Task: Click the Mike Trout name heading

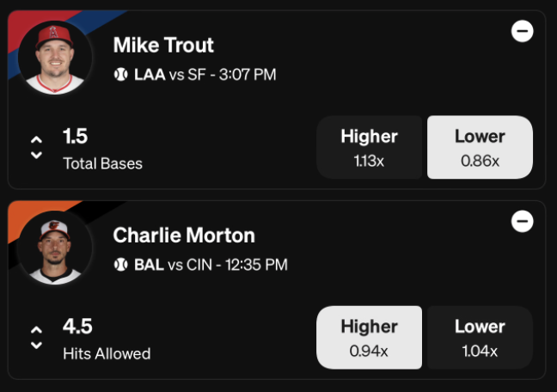Action: point(163,46)
